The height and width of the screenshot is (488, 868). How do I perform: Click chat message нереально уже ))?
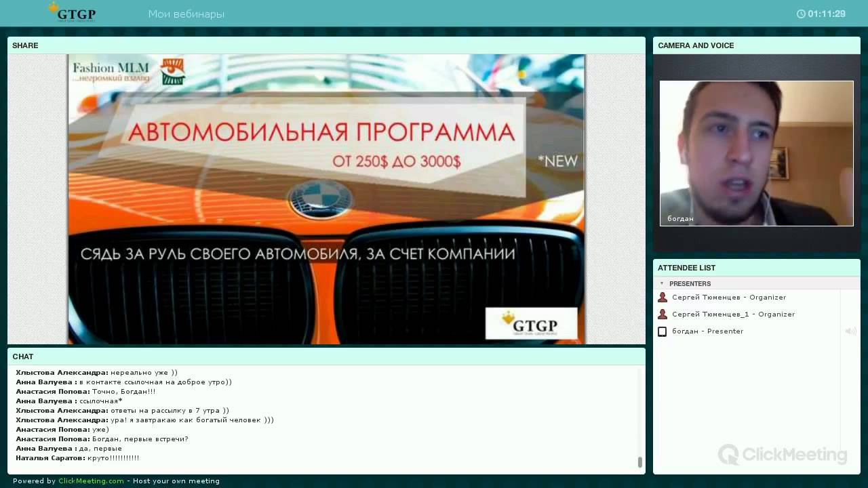[144, 373]
